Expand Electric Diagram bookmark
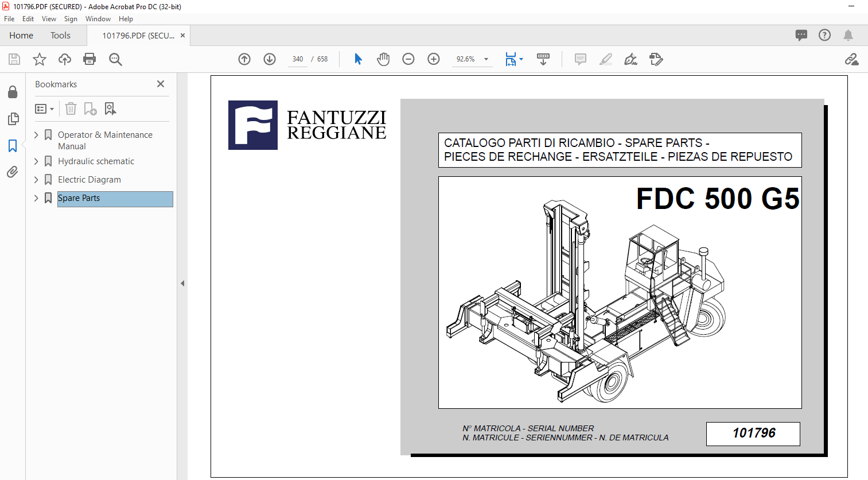Image resolution: width=868 pixels, height=480 pixels. [37, 180]
